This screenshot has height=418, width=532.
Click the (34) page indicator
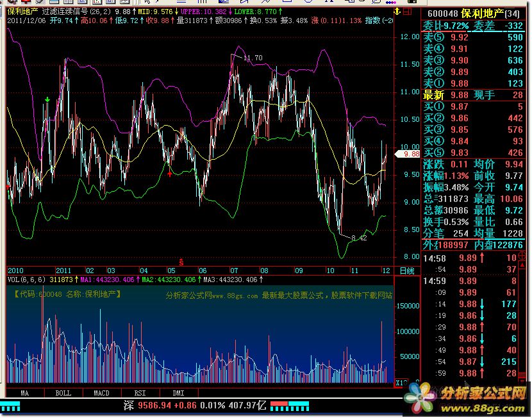[x=512, y=14]
